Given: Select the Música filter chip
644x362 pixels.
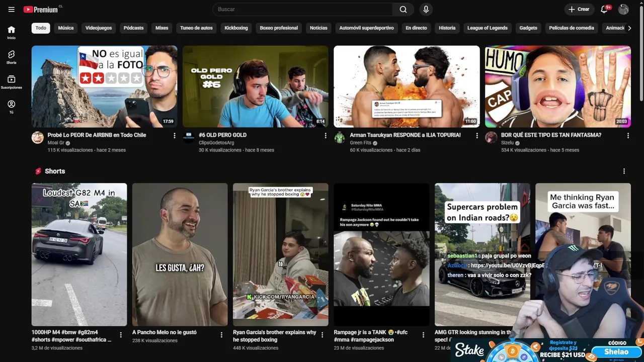Looking at the screenshot, I should [x=65, y=28].
